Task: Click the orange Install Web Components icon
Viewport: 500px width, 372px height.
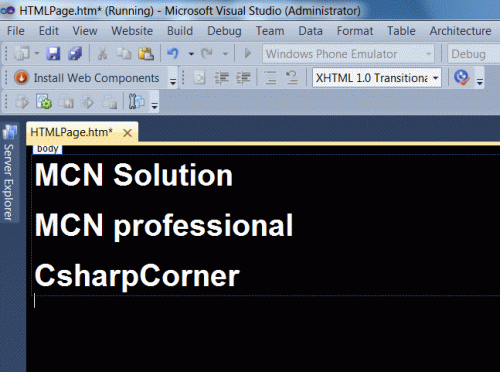Action: point(21,78)
